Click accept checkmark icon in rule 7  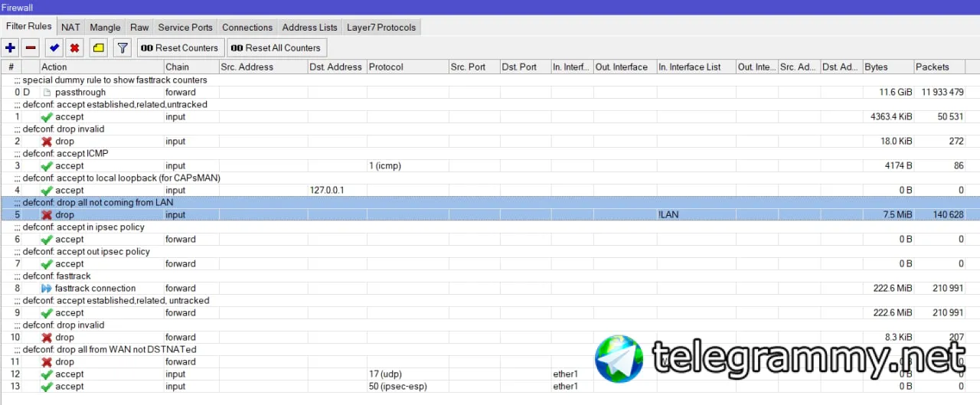coord(47,263)
